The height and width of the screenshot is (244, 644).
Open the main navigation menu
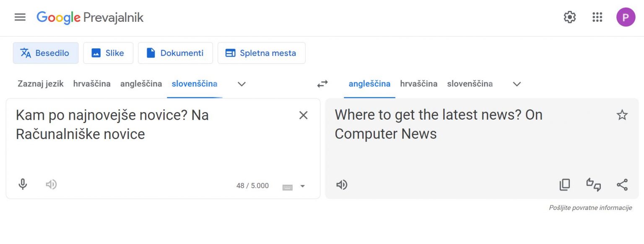pyautogui.click(x=20, y=17)
